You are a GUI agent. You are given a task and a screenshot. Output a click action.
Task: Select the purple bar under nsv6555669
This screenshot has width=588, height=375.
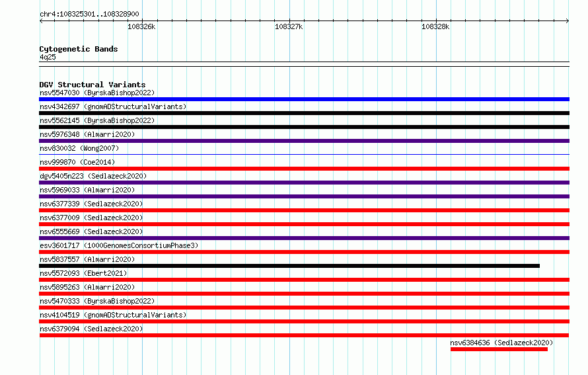[x=304, y=238]
